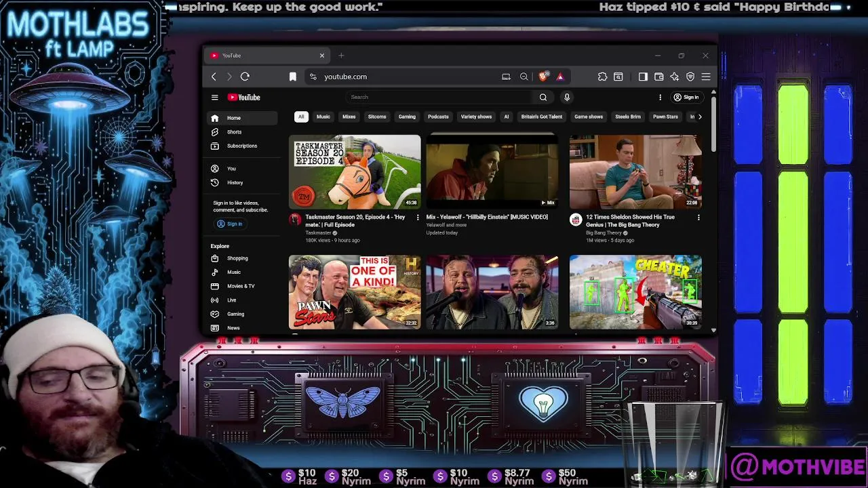This screenshot has width=868, height=488.
Task: Click the youtube.com address bar
Action: point(407,77)
